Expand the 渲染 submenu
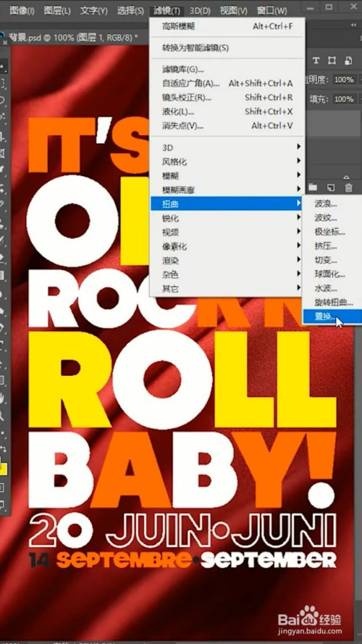Image resolution: width=362 pixels, height=644 pixels. tap(227, 260)
